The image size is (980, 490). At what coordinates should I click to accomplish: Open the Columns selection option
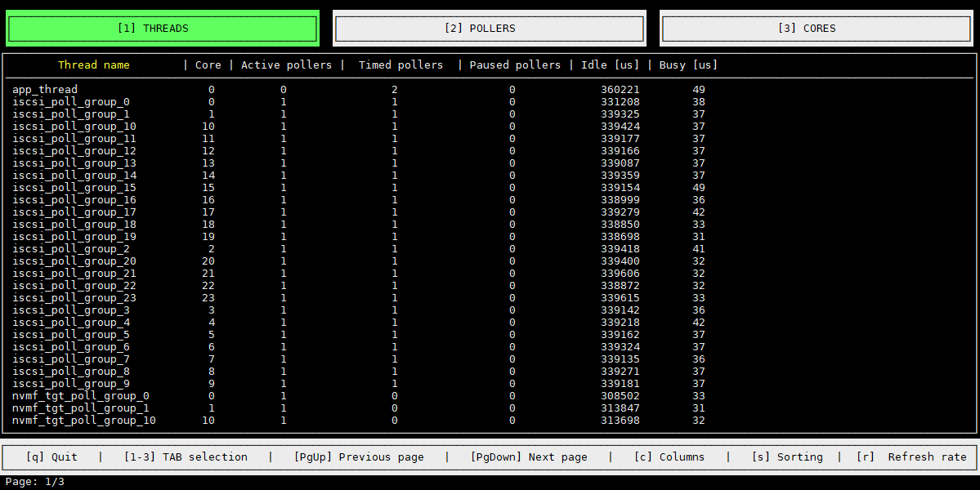point(669,457)
